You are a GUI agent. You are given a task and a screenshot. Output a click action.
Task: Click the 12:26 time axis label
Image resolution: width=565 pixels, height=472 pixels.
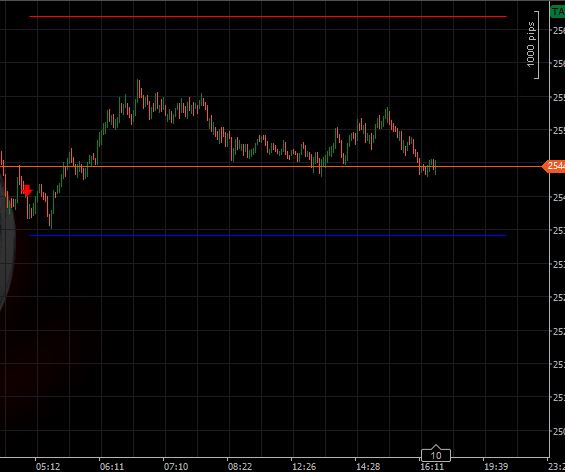304,467
